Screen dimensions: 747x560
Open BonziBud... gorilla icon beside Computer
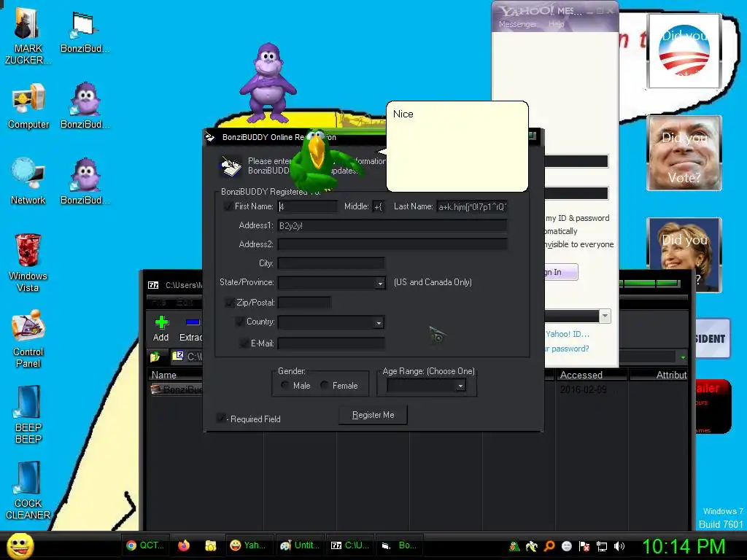click(x=85, y=106)
